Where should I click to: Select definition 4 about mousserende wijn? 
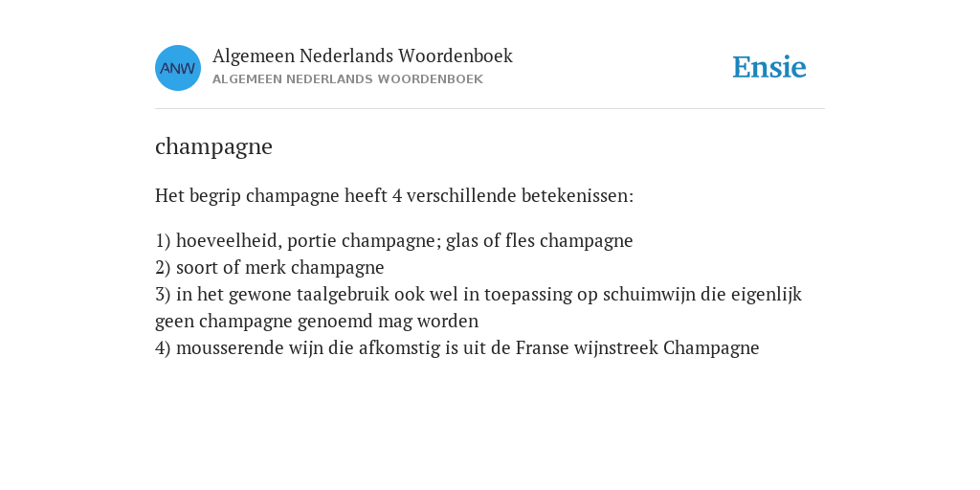point(457,348)
